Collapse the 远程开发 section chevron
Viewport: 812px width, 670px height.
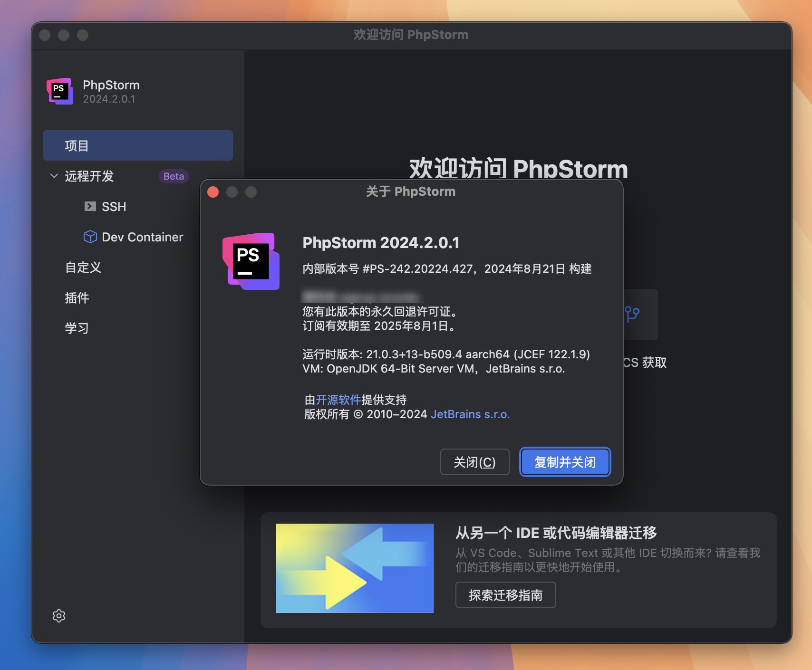point(54,176)
